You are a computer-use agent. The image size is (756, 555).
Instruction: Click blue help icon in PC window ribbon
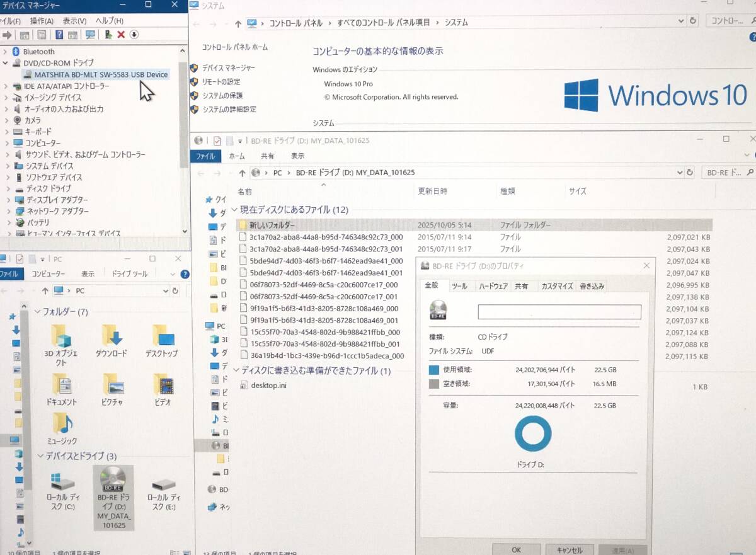[x=185, y=274]
